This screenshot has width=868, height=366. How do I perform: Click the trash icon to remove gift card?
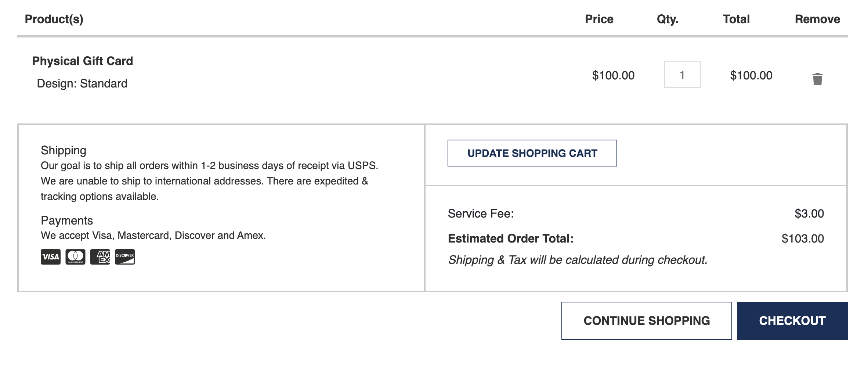(817, 79)
